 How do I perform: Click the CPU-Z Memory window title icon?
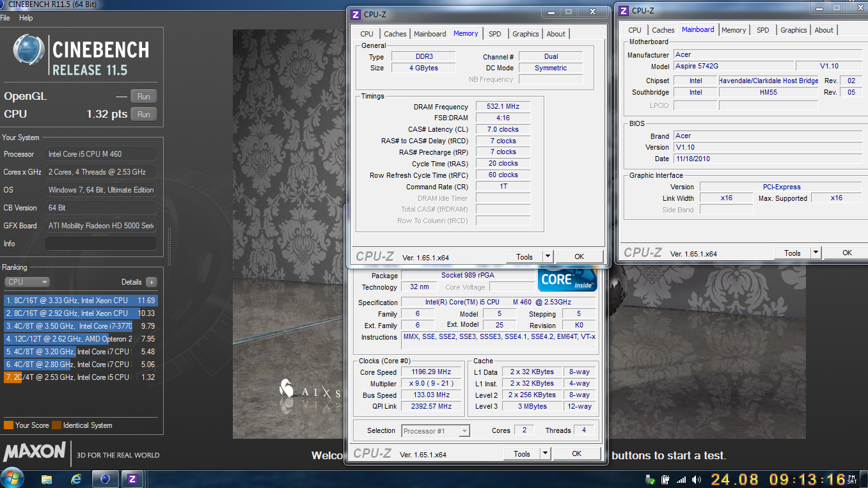pos(355,14)
